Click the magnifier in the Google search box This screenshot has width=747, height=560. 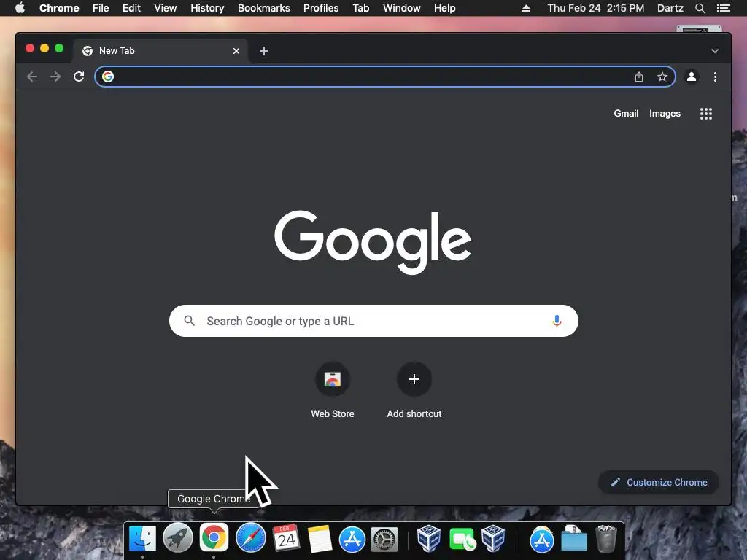click(190, 321)
